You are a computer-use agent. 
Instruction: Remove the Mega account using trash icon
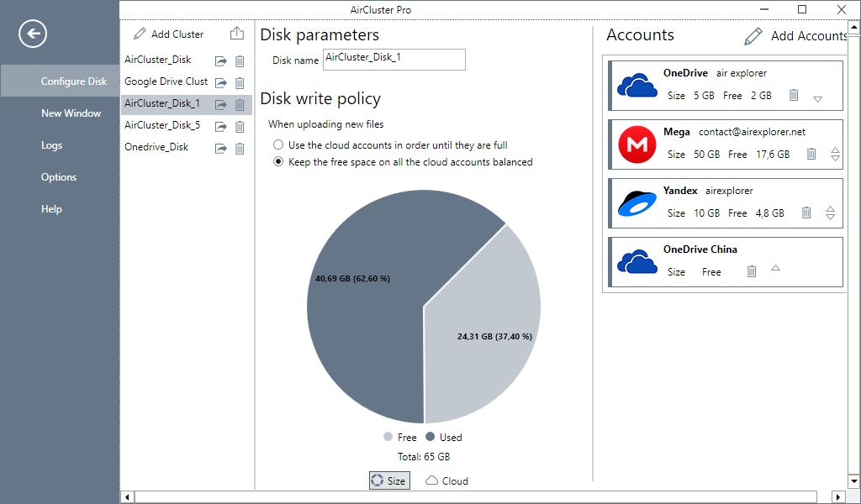[811, 154]
